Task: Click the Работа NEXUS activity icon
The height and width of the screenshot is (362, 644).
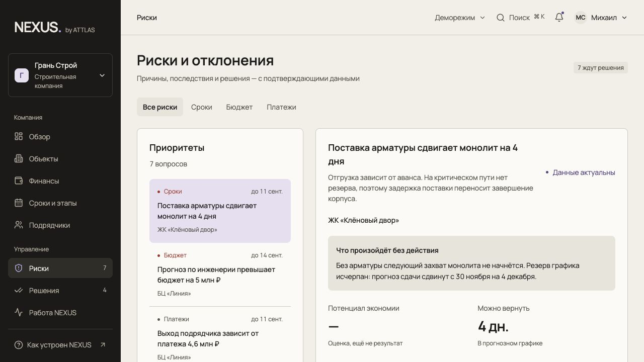Action: (19, 312)
